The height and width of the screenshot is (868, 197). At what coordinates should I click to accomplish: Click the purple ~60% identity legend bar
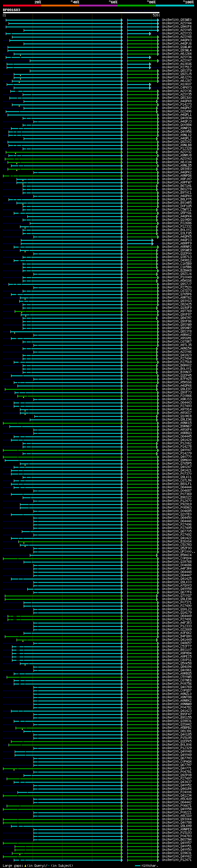coord(99,6)
